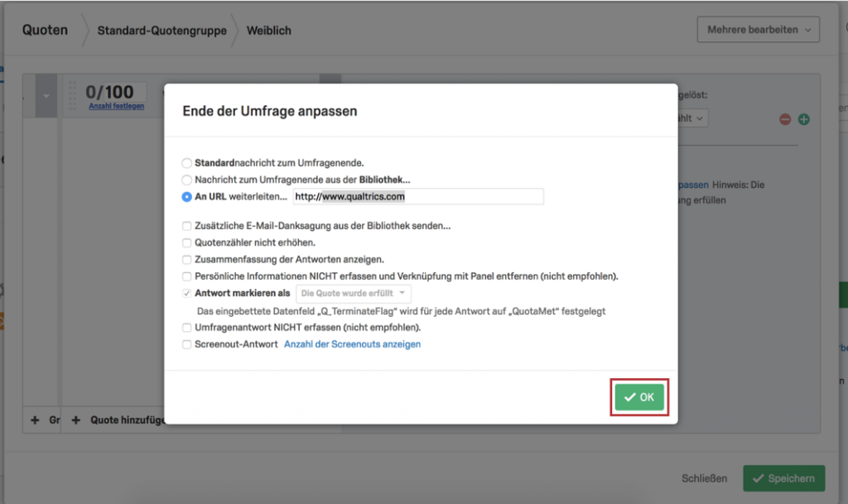The height and width of the screenshot is (504, 848).
Task: Open the Die Quote wurde erfüllt dropdown
Action: 353,293
